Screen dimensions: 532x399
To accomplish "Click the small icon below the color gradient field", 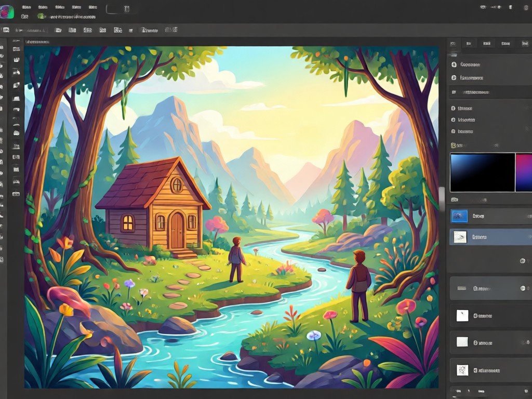I will click(x=454, y=199).
